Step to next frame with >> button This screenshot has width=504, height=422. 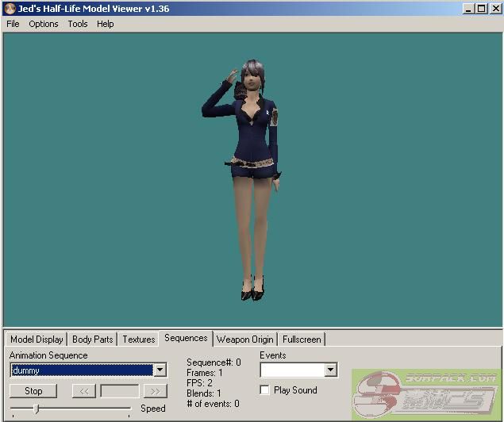coord(155,391)
